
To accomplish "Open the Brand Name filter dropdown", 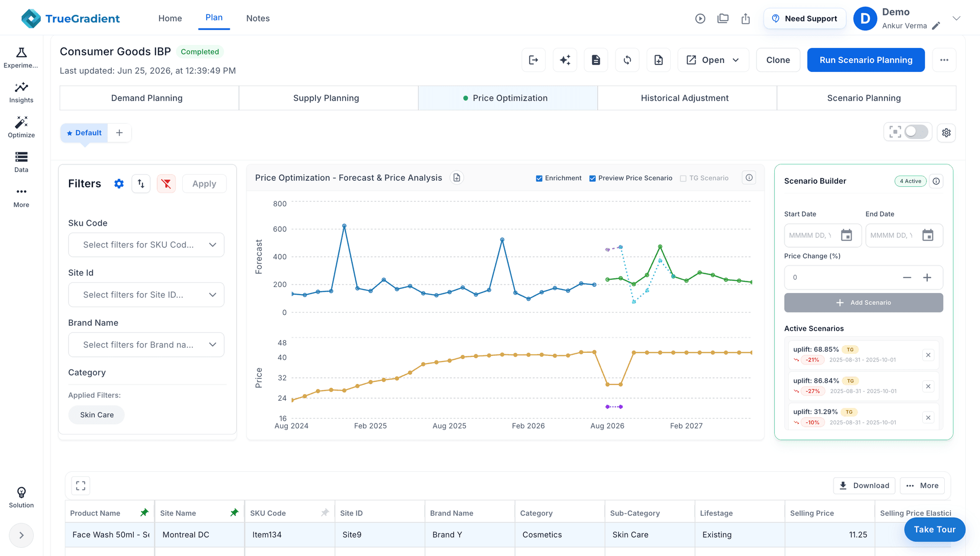I will click(x=146, y=345).
